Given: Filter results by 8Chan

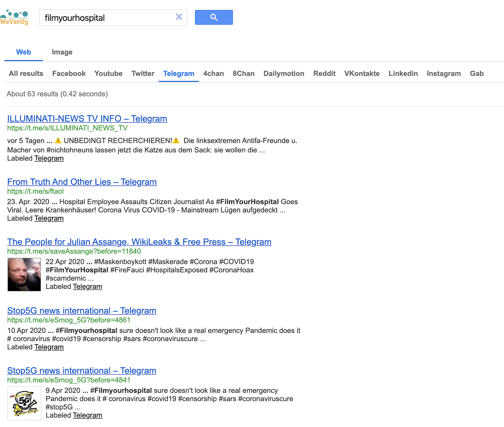Looking at the screenshot, I should pos(244,74).
